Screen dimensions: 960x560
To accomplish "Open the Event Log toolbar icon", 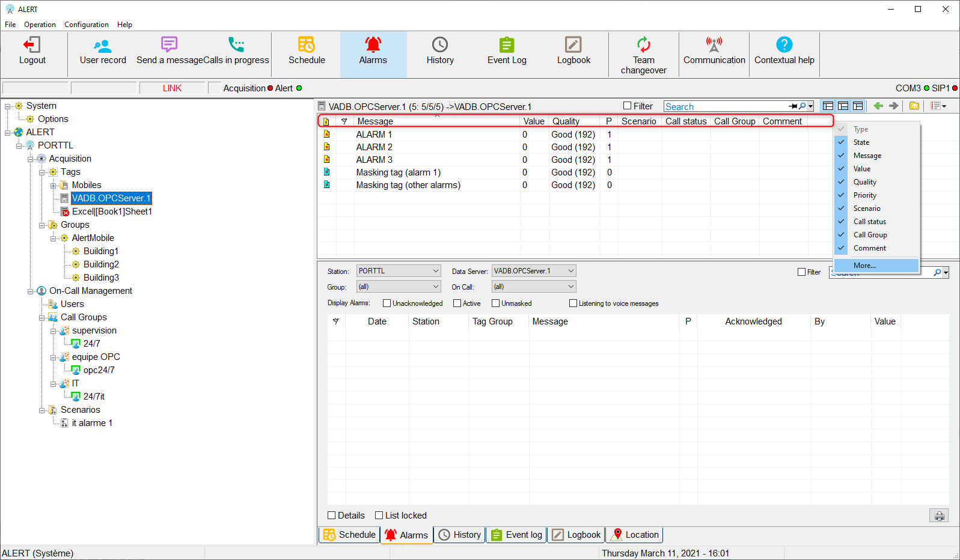I will (x=507, y=45).
